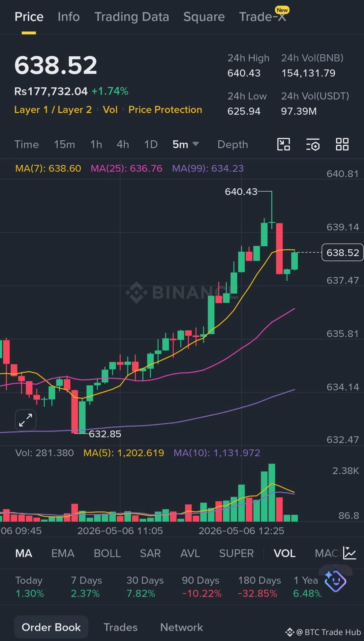The image size is (364, 641).
Task: Tap the 180 Days -32.85% performance
Action: 259,587
